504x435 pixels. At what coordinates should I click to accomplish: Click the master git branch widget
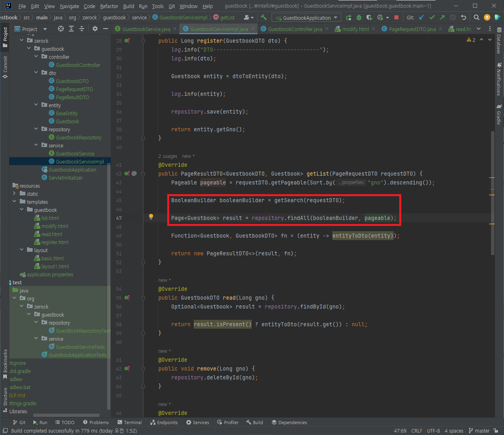[479, 431]
